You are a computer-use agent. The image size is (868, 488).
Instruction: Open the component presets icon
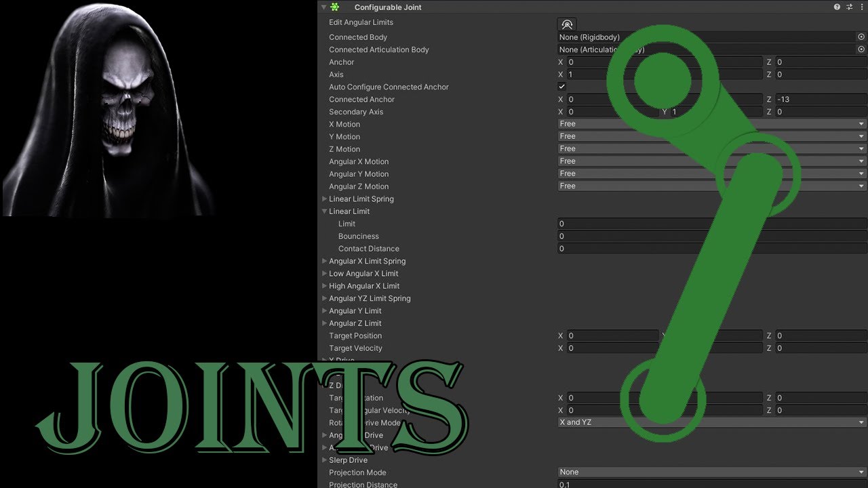849,7
